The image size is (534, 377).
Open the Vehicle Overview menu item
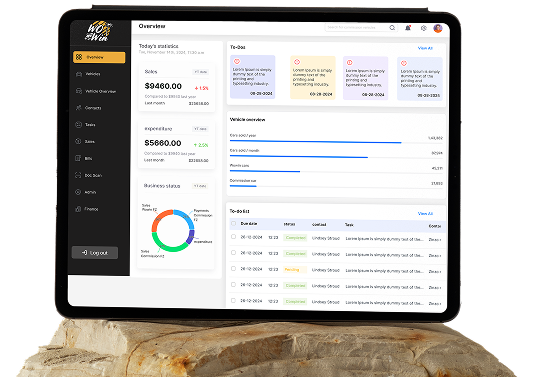100,91
